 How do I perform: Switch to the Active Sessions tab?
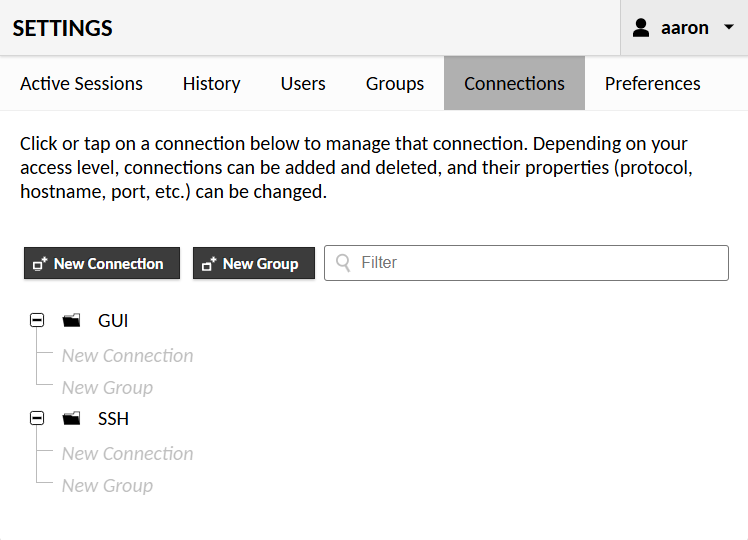pyautogui.click(x=81, y=84)
